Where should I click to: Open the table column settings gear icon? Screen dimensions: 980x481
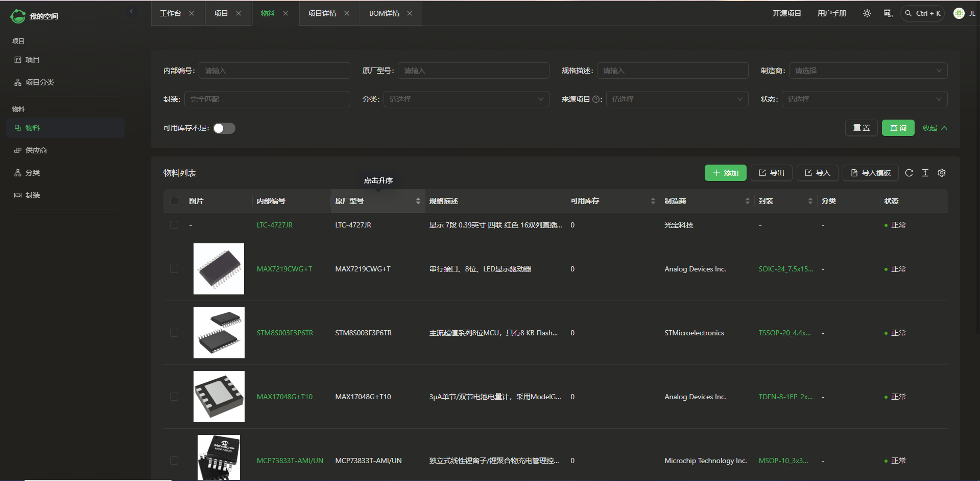point(942,173)
